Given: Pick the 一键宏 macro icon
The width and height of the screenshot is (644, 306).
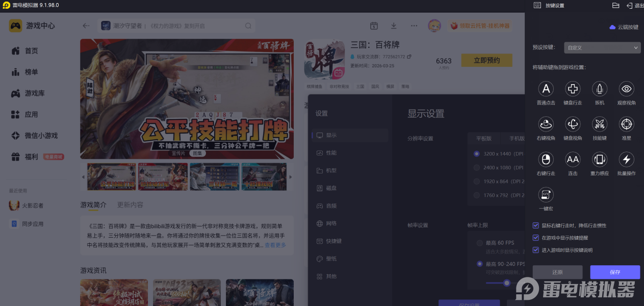Looking at the screenshot, I should [x=546, y=194].
